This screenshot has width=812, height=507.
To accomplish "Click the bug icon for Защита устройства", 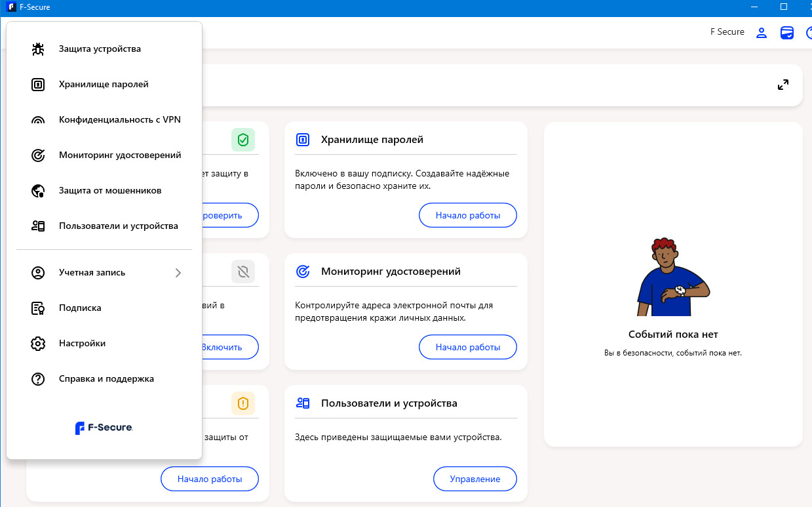I will pos(38,49).
